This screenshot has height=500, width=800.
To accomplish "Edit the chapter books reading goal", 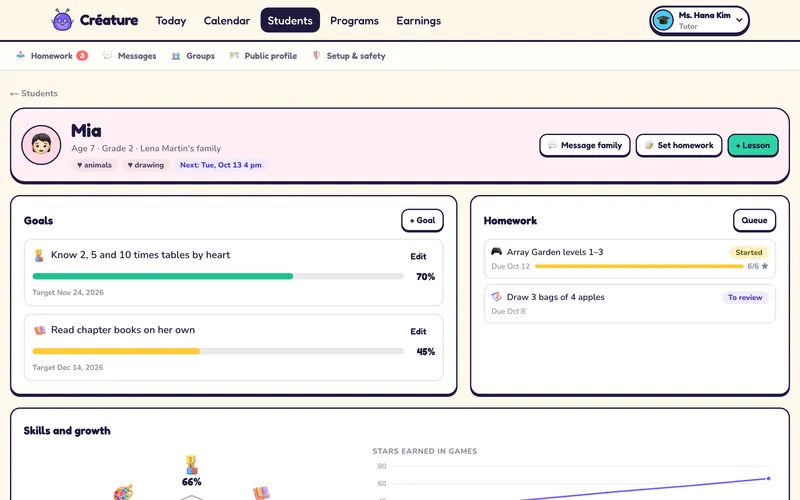I will tap(418, 331).
